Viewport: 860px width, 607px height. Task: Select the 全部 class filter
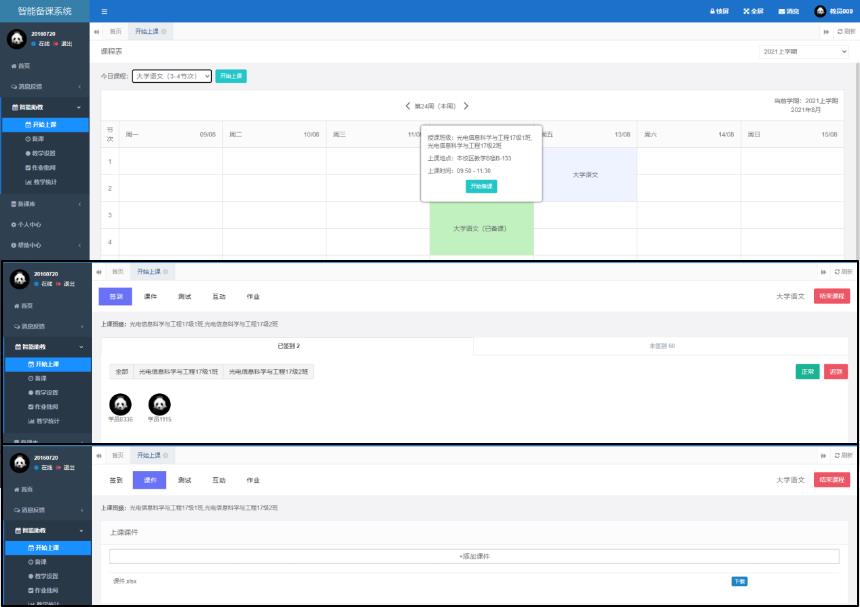122,371
